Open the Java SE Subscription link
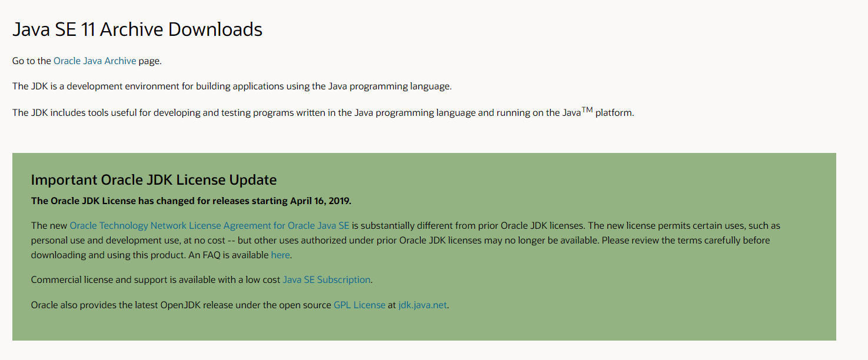The image size is (868, 360). [326, 279]
